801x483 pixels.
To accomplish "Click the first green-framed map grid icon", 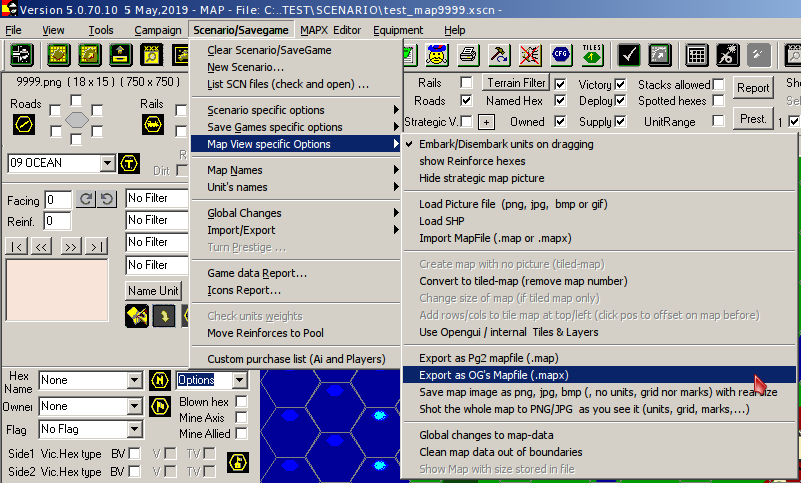I will (59, 55).
